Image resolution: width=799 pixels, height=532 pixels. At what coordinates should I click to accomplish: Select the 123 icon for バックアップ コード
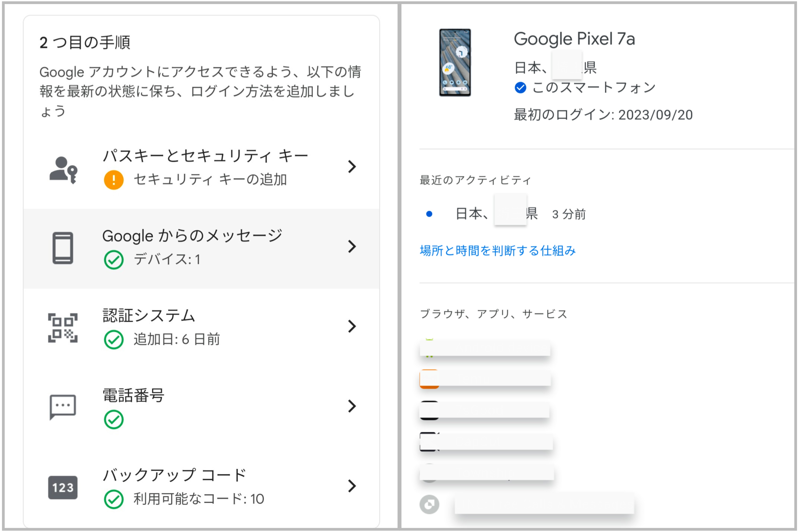(x=63, y=488)
